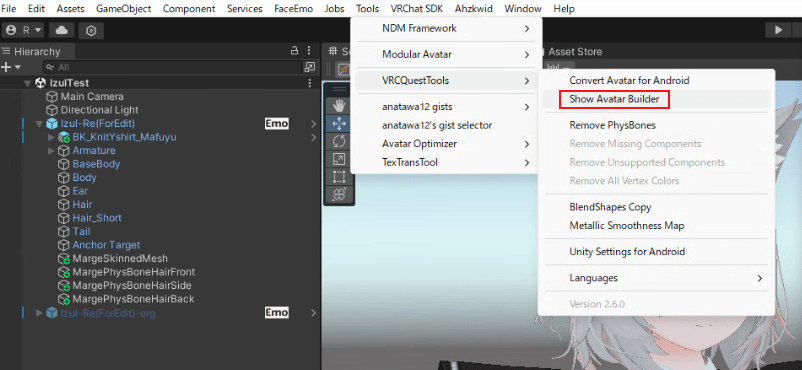Expand BK_KnitYshirt_Mafuyu in Hierarchy
802x370 pixels.
point(51,137)
